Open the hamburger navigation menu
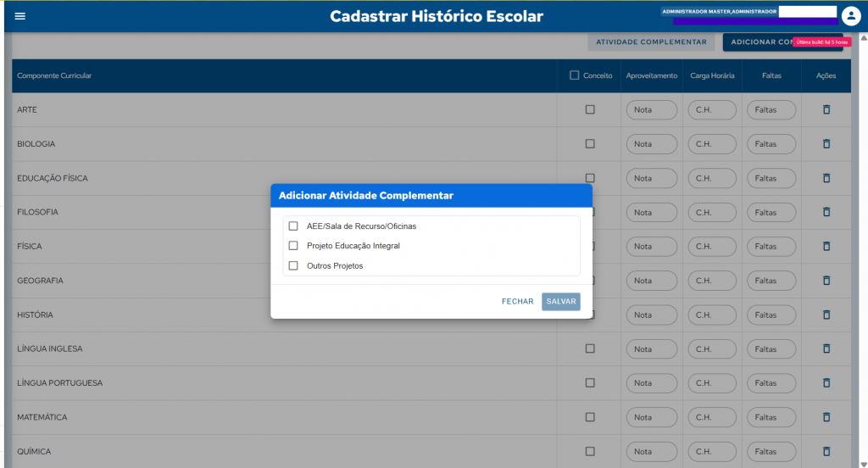The height and width of the screenshot is (468, 868). (x=20, y=16)
